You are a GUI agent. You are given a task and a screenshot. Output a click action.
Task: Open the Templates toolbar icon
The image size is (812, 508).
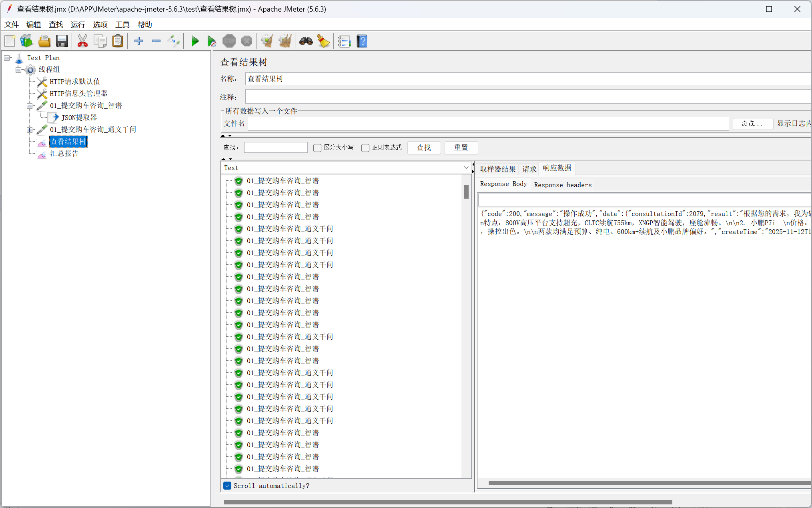pos(27,41)
